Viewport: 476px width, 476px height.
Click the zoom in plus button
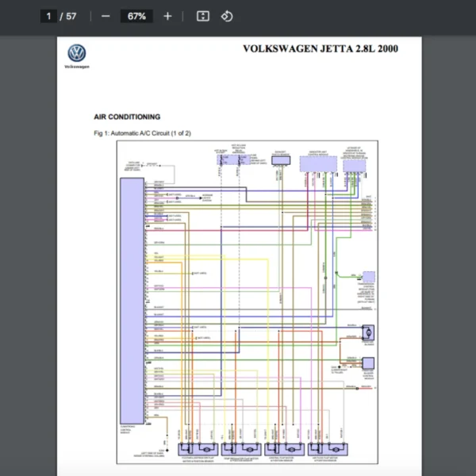(167, 16)
